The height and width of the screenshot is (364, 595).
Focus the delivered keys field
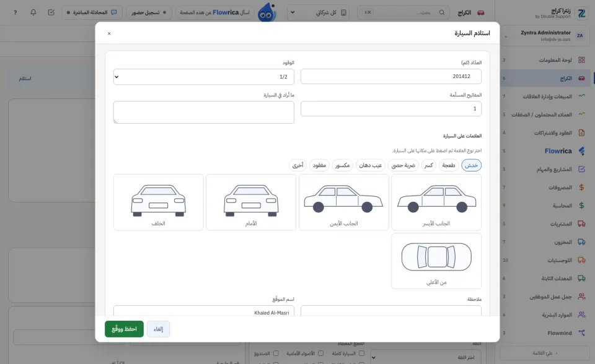point(391,109)
